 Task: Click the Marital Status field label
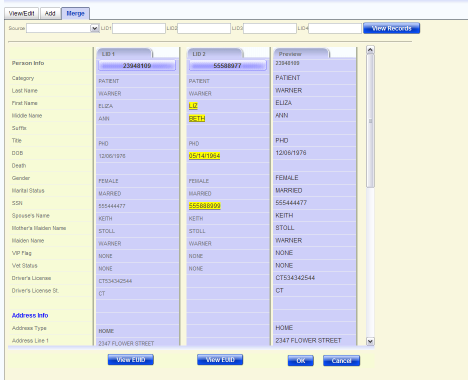(x=28, y=191)
